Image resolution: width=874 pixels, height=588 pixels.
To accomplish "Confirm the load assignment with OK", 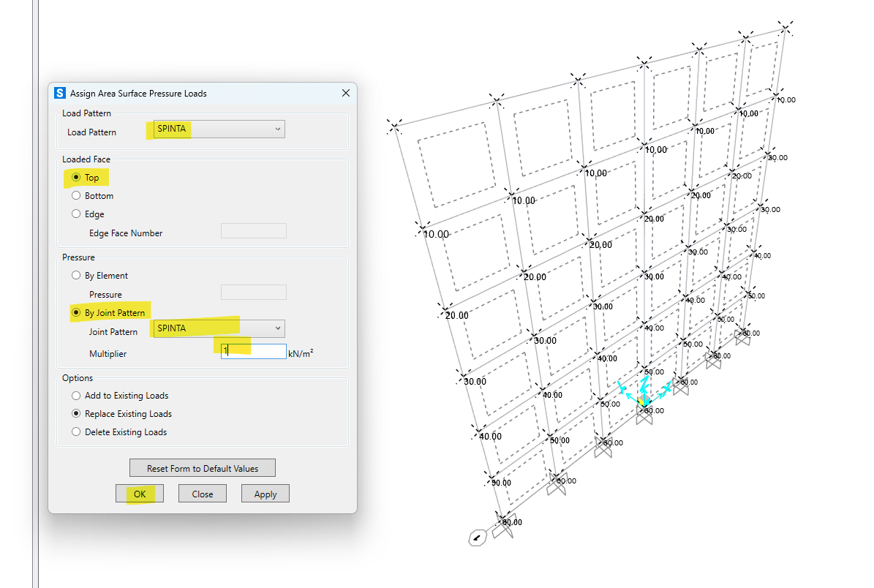I will [140, 494].
